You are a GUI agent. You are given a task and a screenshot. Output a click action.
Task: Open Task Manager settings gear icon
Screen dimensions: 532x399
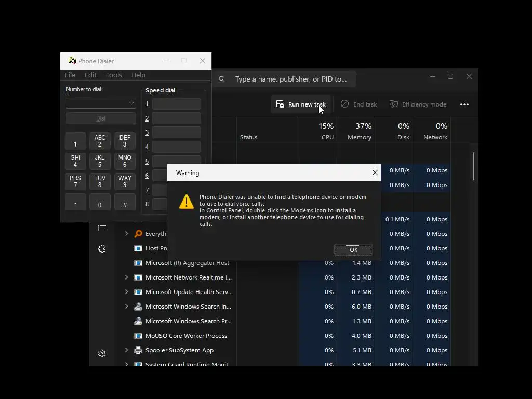point(102,353)
